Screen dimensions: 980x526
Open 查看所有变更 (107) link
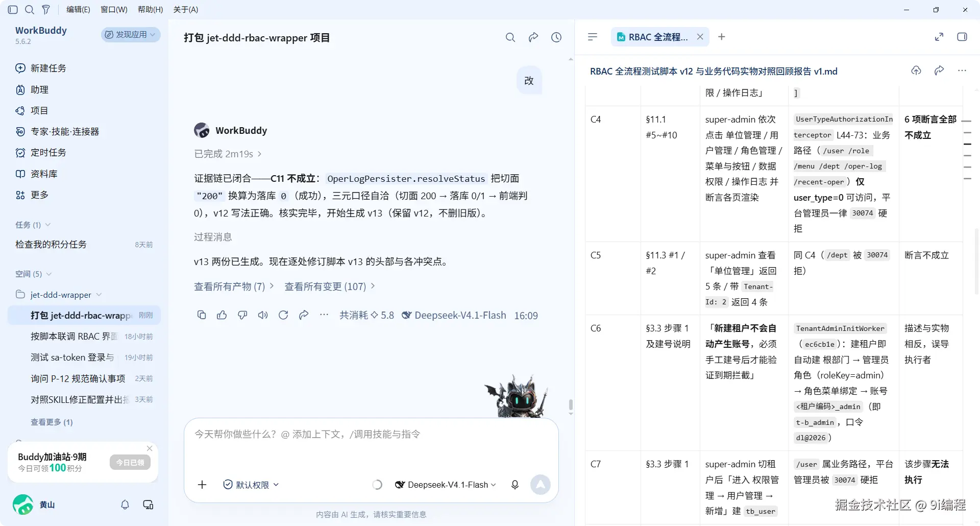point(330,286)
